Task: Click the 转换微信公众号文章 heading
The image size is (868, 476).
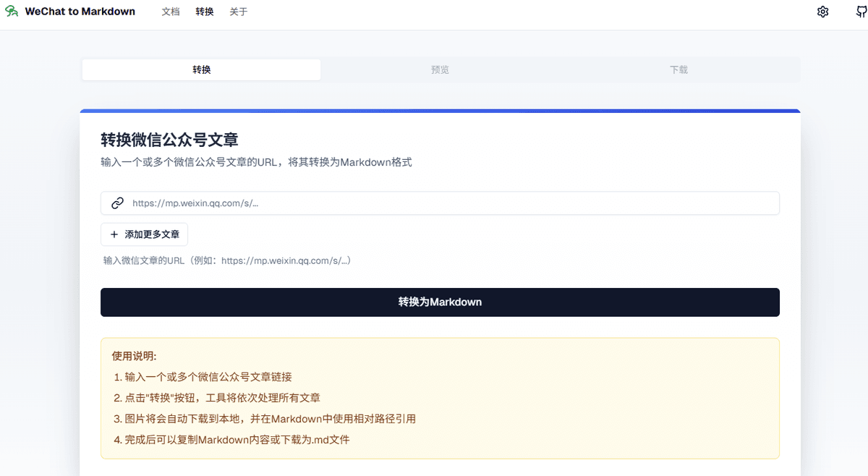Action: (169, 140)
